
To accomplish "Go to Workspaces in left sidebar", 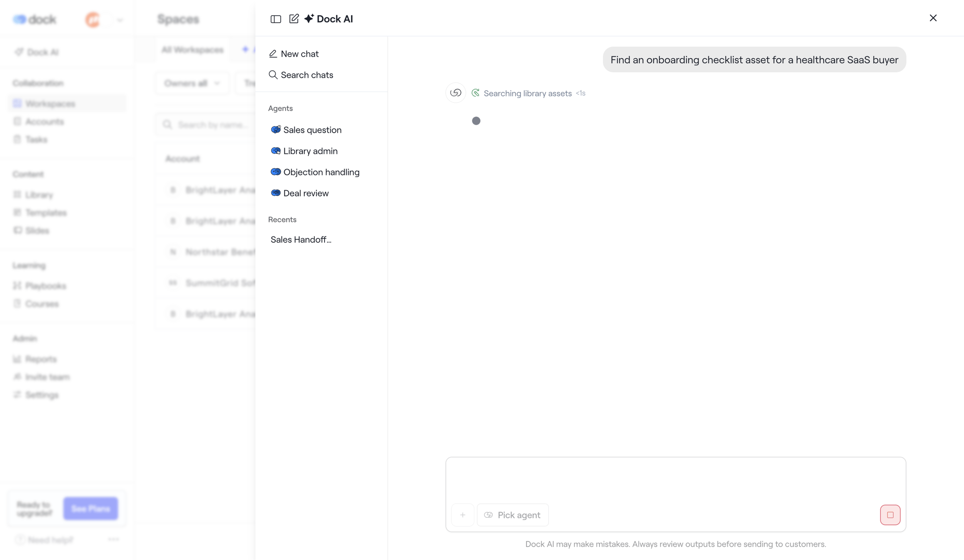I will coord(67,104).
